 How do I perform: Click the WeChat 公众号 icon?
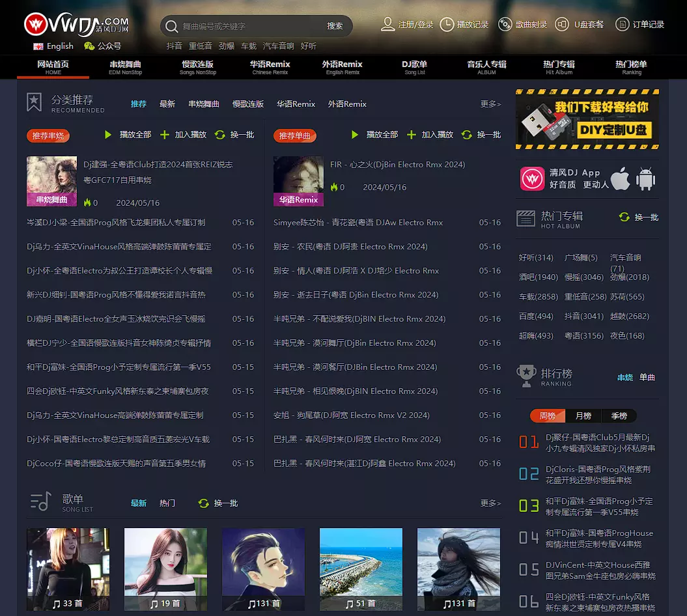89,46
